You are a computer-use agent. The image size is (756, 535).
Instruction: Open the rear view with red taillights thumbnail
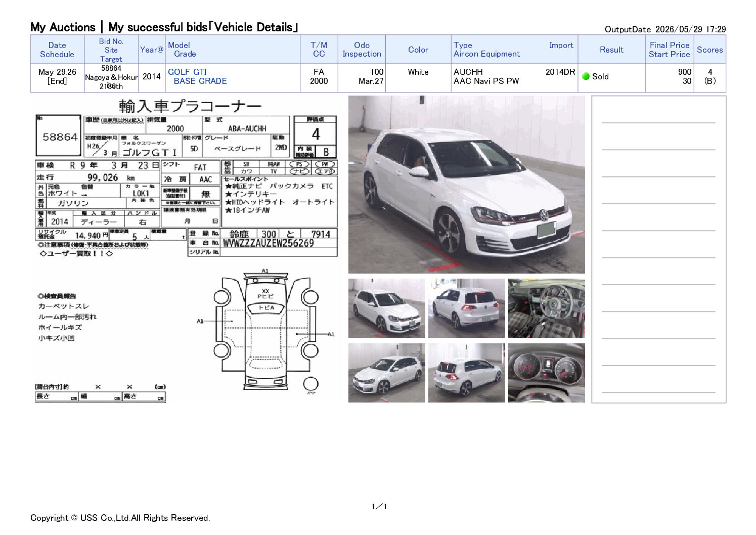tap(466, 308)
